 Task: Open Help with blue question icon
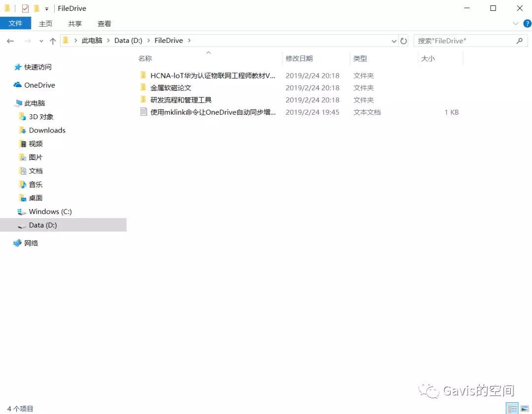tap(527, 24)
